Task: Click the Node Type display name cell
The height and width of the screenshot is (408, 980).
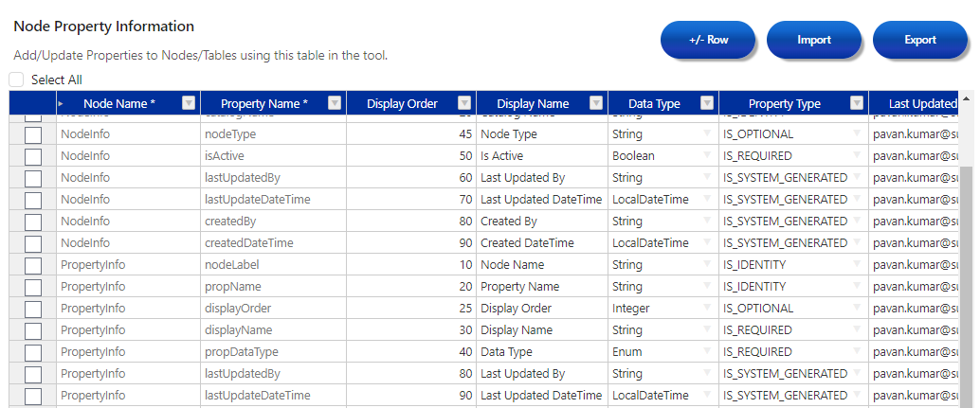Action: pos(542,134)
